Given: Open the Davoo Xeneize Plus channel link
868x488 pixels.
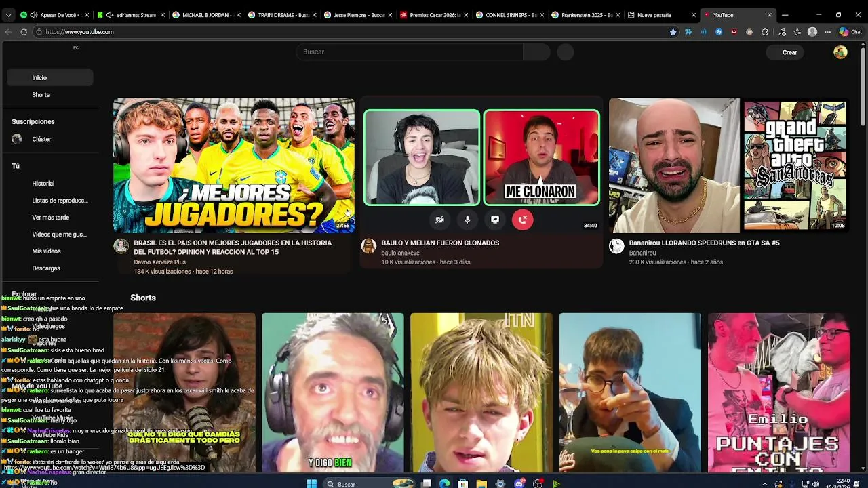Looking at the screenshot, I should pos(159,262).
